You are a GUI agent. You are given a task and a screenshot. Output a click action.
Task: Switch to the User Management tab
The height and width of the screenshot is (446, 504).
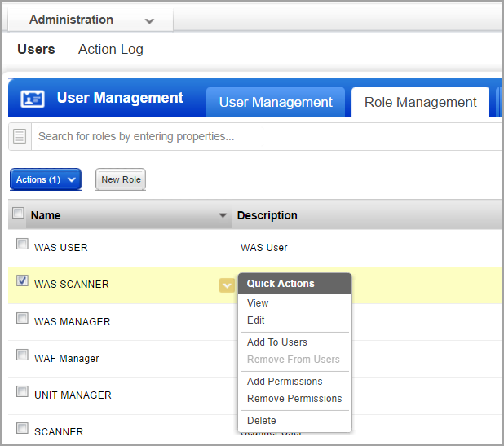tap(276, 103)
